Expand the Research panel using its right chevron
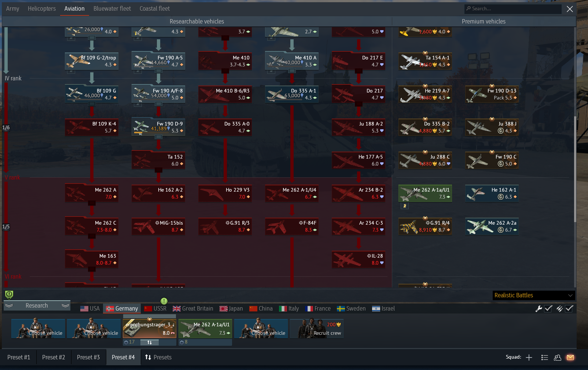Viewport: 588px width, 370px height. click(66, 306)
